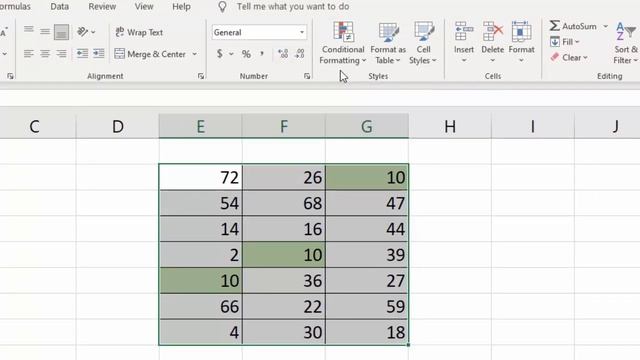
Task: Open the Review tab
Action: pos(102,7)
